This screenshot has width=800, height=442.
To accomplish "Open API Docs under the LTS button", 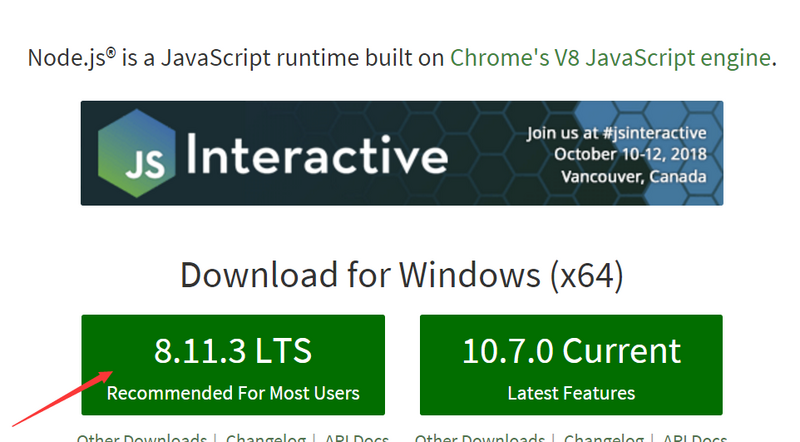I will pos(357,437).
